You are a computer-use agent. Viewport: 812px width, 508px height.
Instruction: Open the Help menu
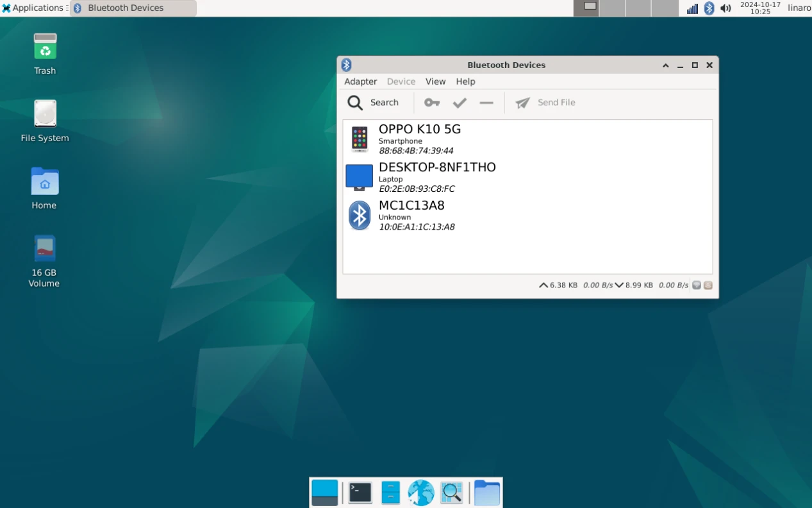[x=466, y=81]
